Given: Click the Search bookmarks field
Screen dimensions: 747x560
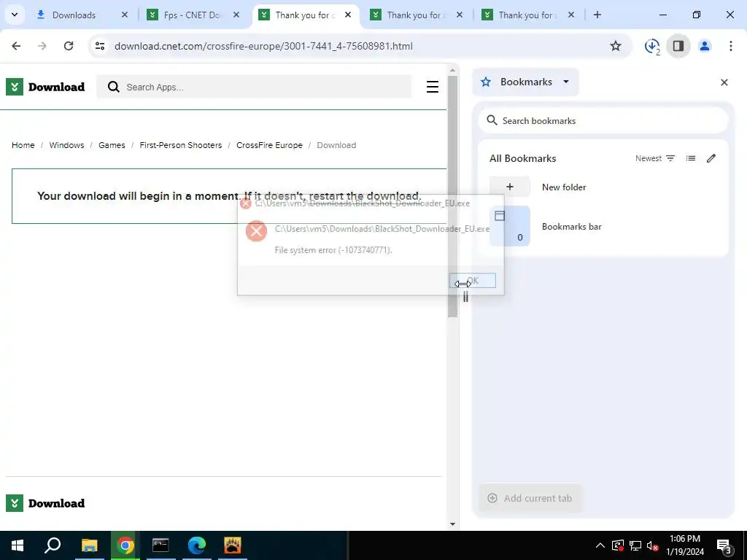Looking at the screenshot, I should (603, 120).
